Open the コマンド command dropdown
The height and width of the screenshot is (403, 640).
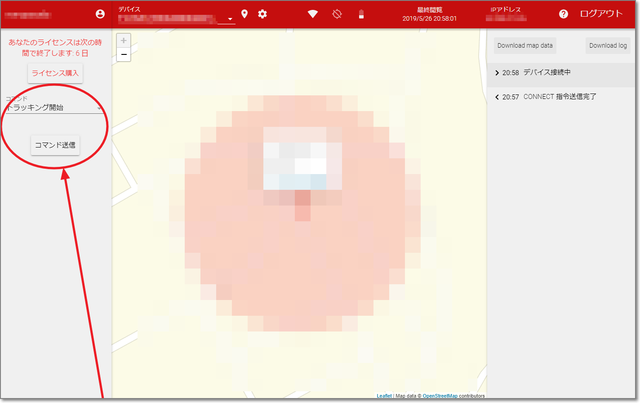[x=55, y=106]
